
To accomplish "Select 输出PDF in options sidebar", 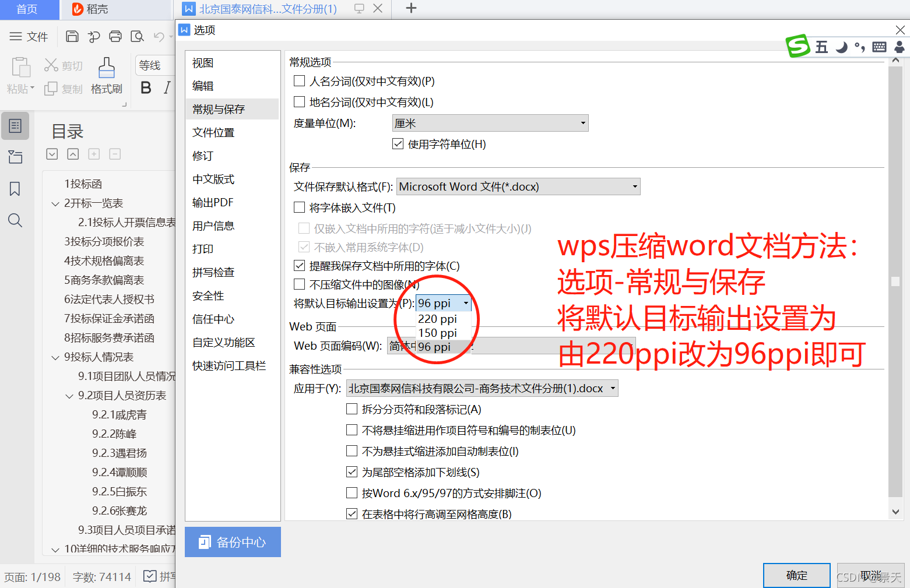I will click(x=232, y=202).
